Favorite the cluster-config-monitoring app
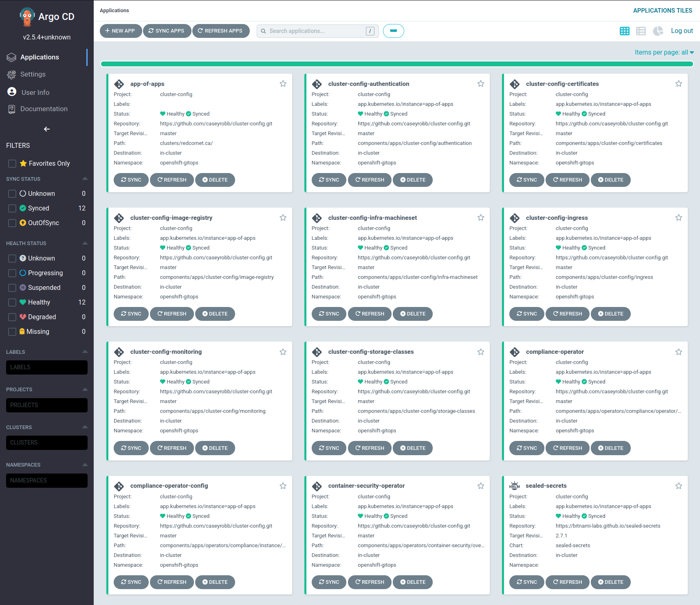 click(x=283, y=352)
